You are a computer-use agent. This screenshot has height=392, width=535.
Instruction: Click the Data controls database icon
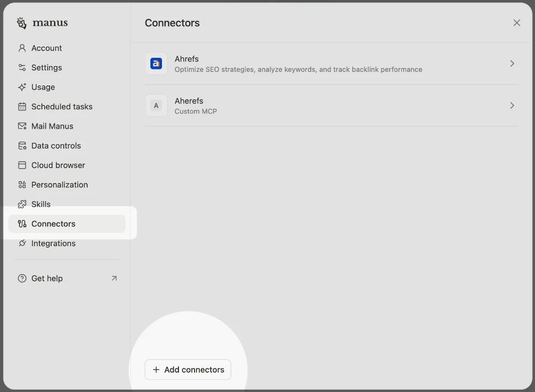tap(22, 146)
